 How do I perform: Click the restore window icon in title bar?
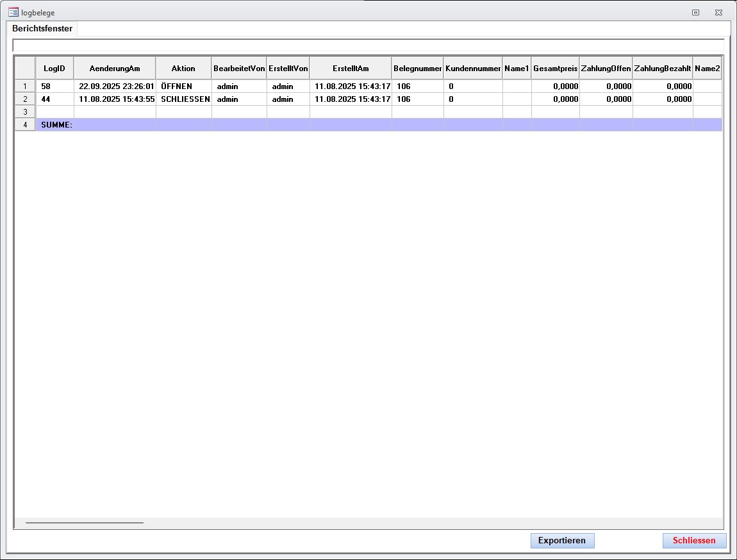(695, 12)
